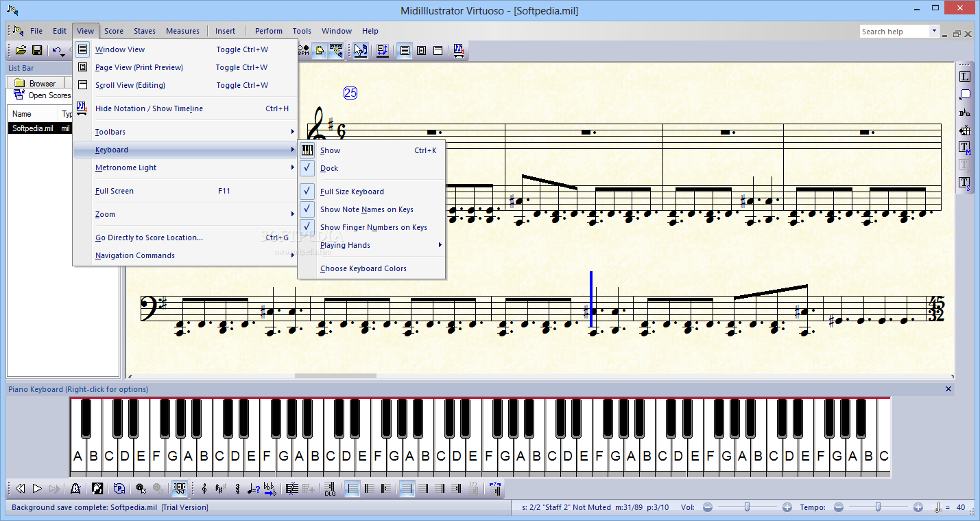Click tempo increase plus button
The image size is (980, 521).
click(918, 507)
